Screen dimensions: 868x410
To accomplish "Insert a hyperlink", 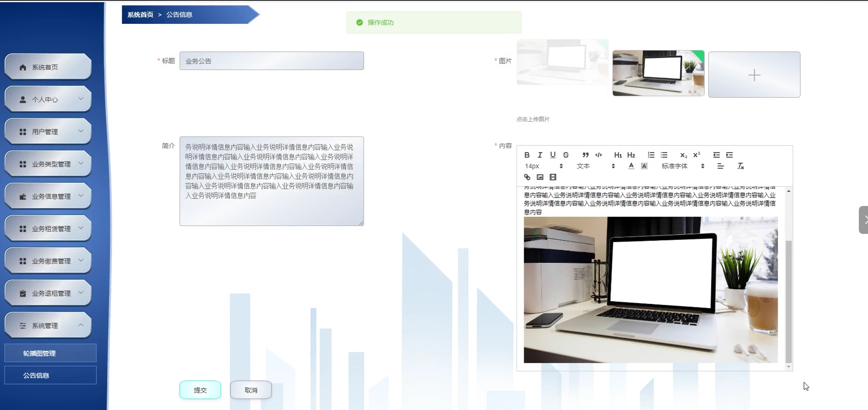I will tap(527, 177).
